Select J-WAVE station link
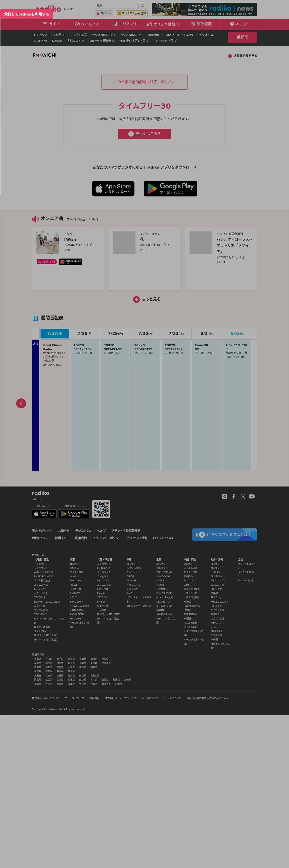Viewport: 289px width, 868px height. 189,35
